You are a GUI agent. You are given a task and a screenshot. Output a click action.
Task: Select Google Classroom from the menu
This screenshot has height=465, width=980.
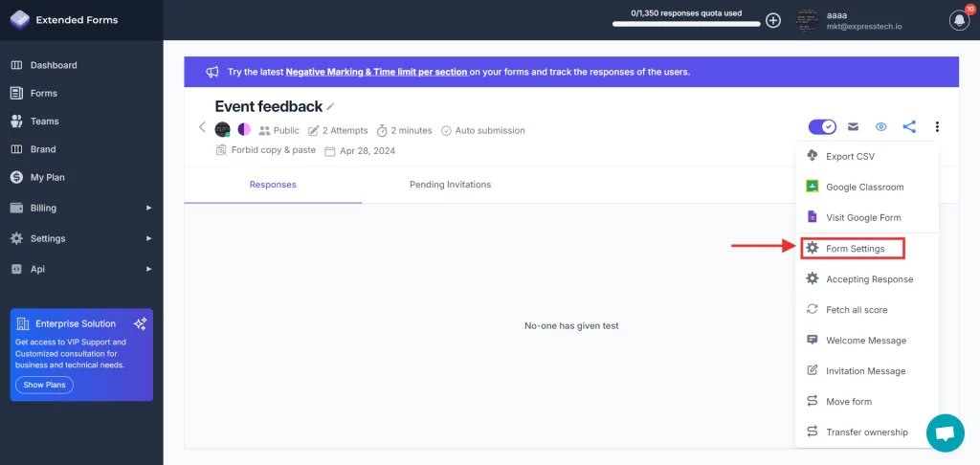pos(867,187)
